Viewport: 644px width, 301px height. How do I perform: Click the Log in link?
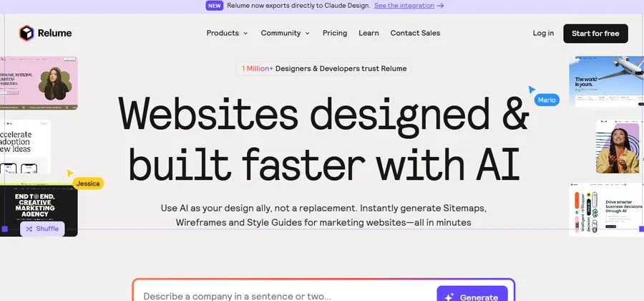tap(543, 33)
